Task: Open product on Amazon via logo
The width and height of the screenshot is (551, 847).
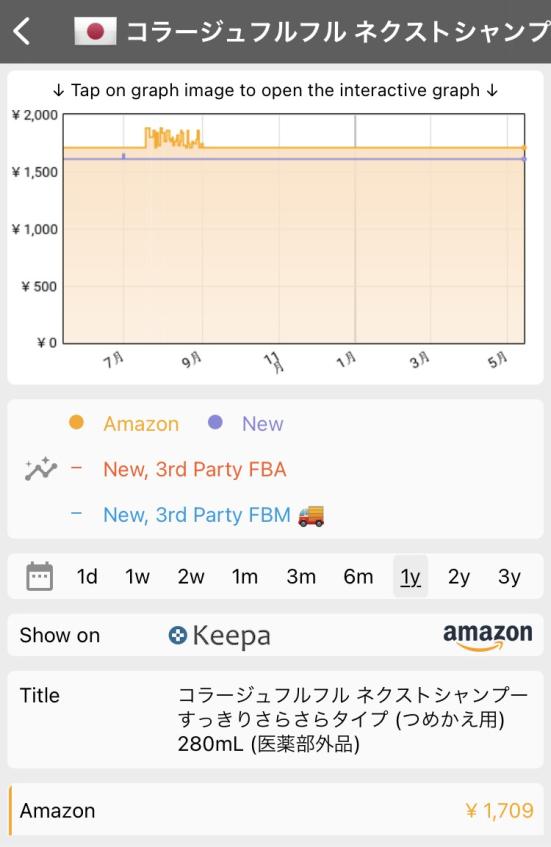Action: coord(487,636)
